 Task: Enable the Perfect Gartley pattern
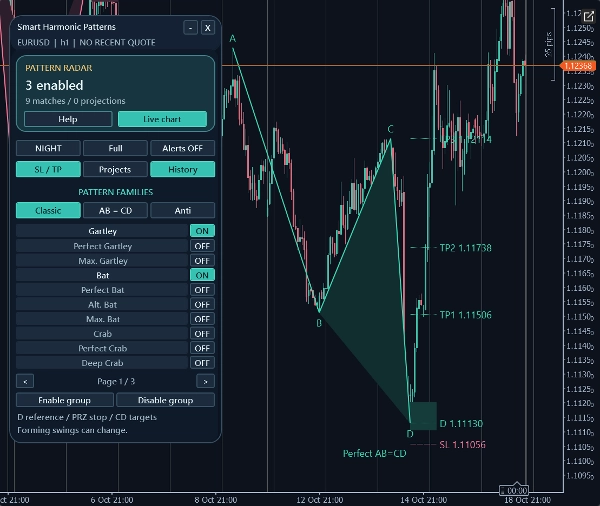[202, 246]
